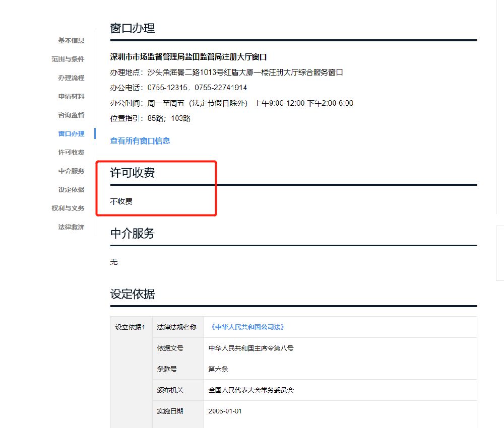This screenshot has width=504, height=428.
Task: Click the 不收费 fee text
Action: point(121,201)
